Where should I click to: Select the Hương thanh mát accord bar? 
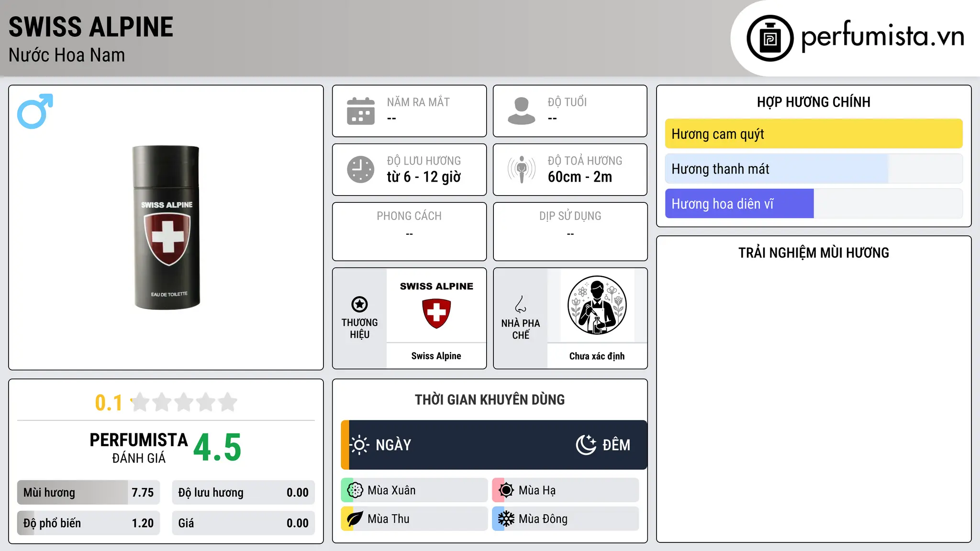[813, 169]
